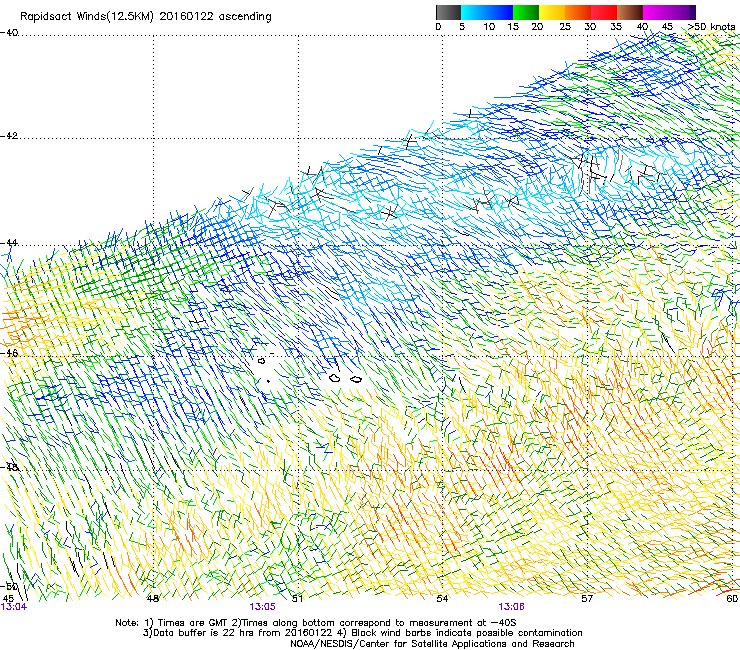The height and width of the screenshot is (650, 740).
Task: Click the legend tick label 10
Action: point(489,27)
